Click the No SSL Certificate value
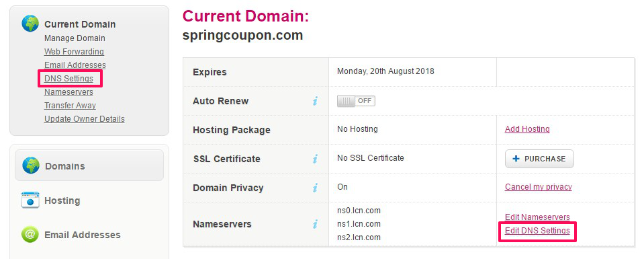The image size is (644, 259). [x=371, y=157]
